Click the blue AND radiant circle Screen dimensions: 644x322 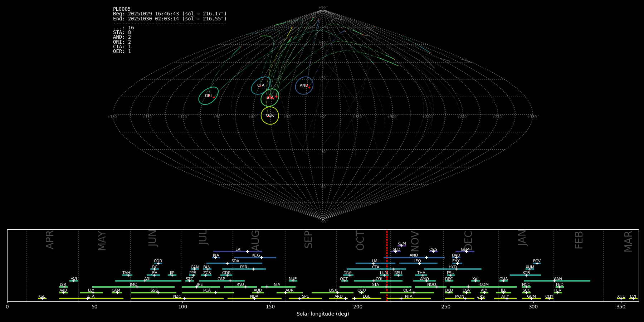click(304, 86)
